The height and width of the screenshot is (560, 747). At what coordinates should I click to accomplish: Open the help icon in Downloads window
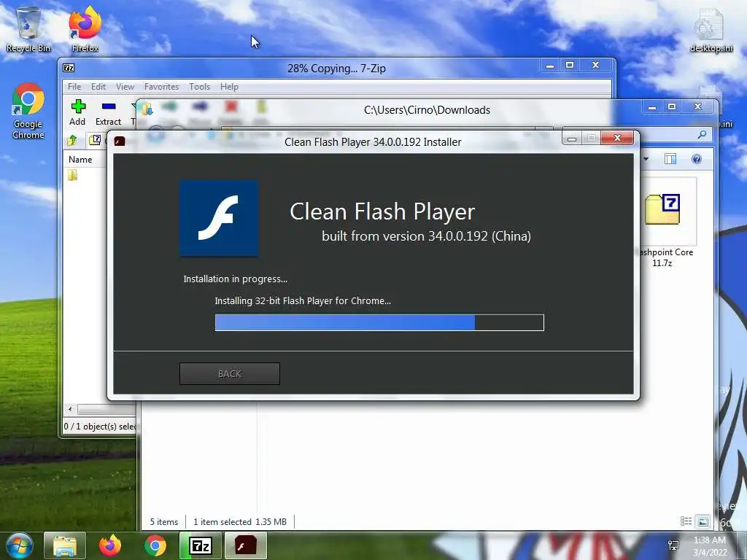point(697,158)
